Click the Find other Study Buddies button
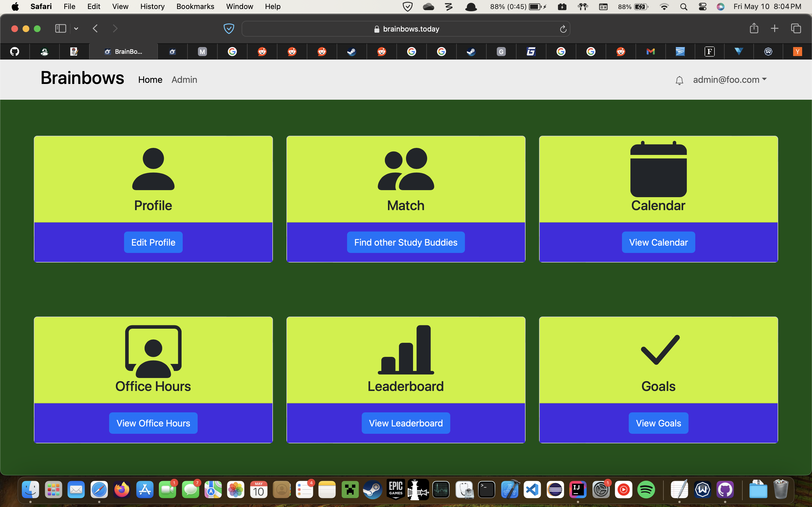 pyautogui.click(x=406, y=242)
